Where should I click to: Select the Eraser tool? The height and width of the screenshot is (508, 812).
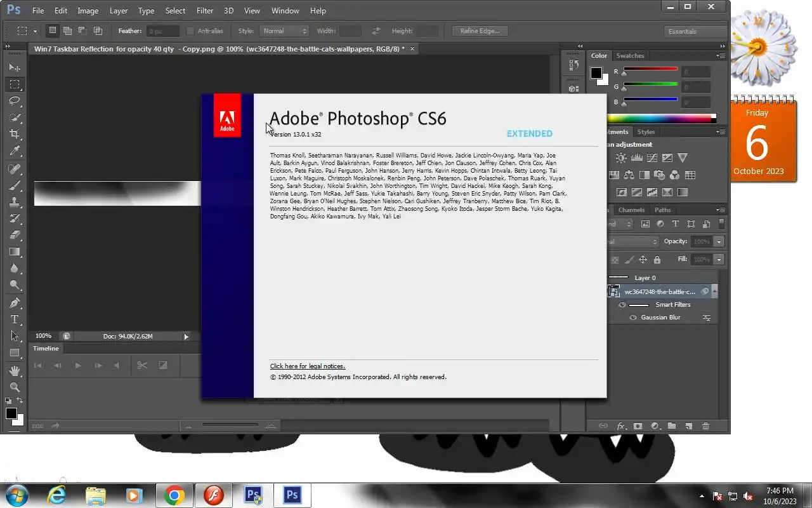(15, 235)
